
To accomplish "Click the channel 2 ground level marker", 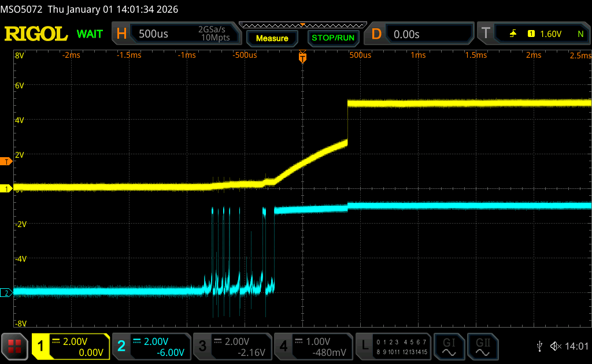I will click(7, 293).
